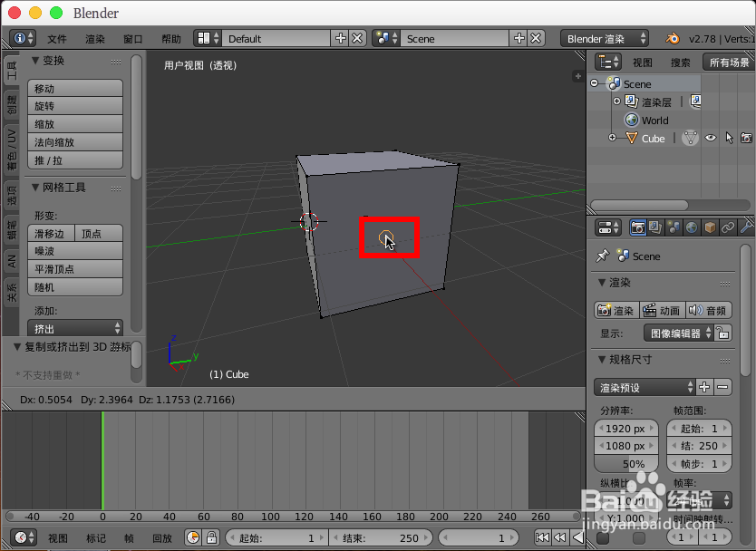Pin the properties context with pin icon
Viewport: 756px width, 551px height.
(603, 256)
